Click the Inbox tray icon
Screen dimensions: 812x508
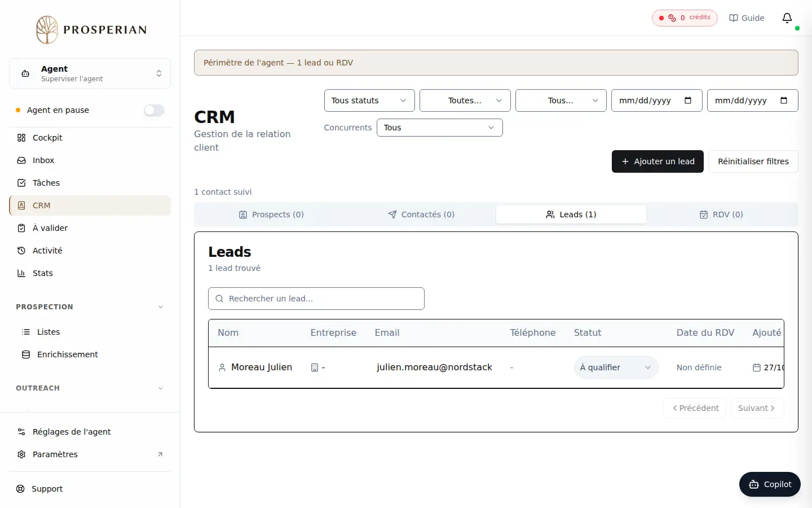(x=21, y=160)
